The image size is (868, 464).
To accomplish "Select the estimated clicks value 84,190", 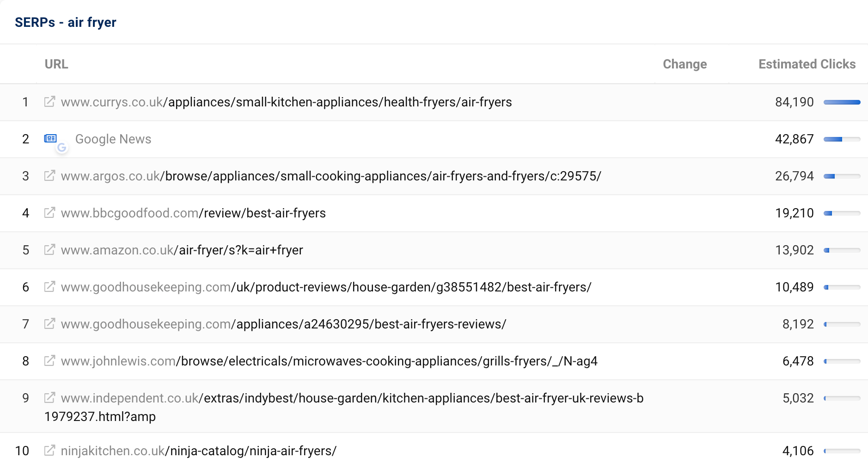I will click(794, 102).
